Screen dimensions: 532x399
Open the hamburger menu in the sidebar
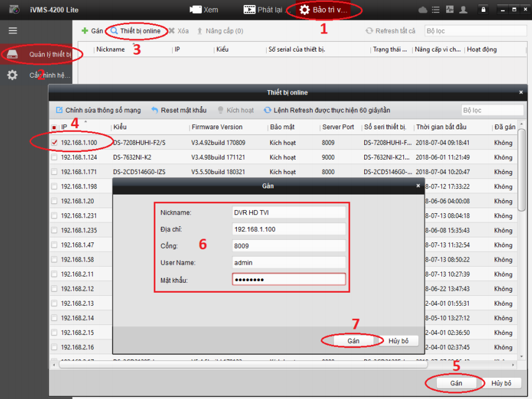pyautogui.click(x=12, y=30)
